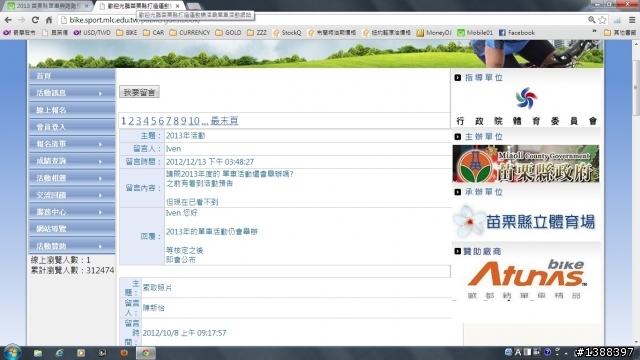Click the timestamp 2012/12/13 下午 03:48:27
This screenshot has width=640, height=360.
[210, 162]
